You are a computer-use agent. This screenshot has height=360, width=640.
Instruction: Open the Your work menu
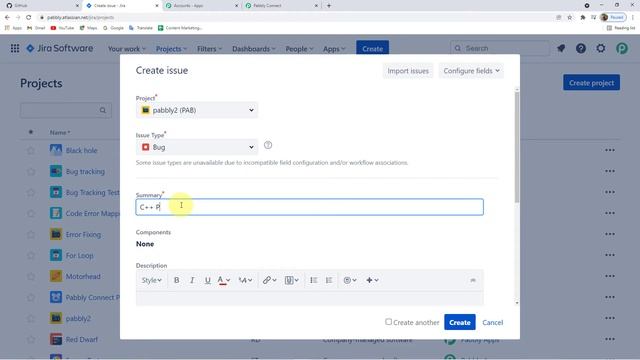pyautogui.click(x=127, y=49)
